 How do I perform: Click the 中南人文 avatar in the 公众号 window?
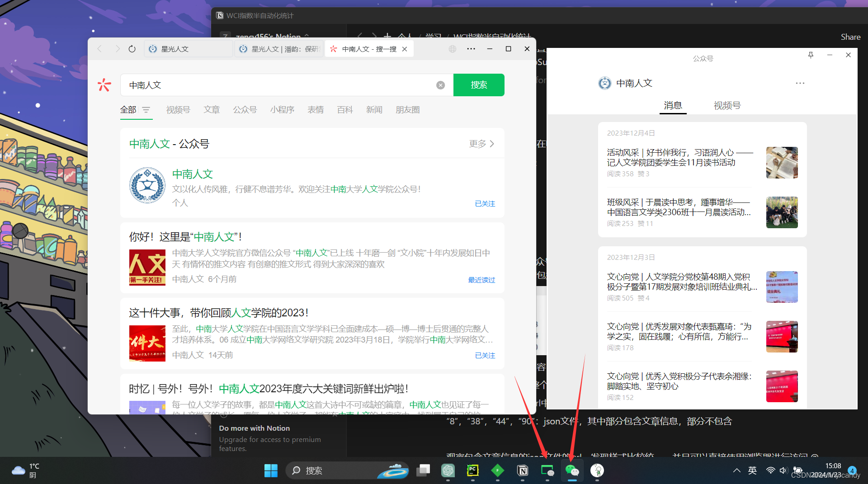point(604,83)
